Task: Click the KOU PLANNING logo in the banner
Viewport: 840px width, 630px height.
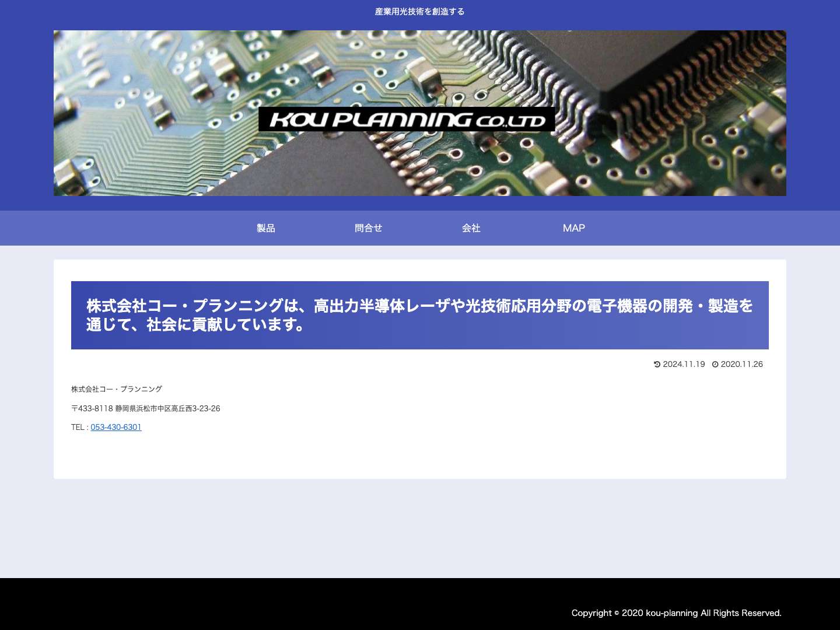Action: [x=407, y=120]
